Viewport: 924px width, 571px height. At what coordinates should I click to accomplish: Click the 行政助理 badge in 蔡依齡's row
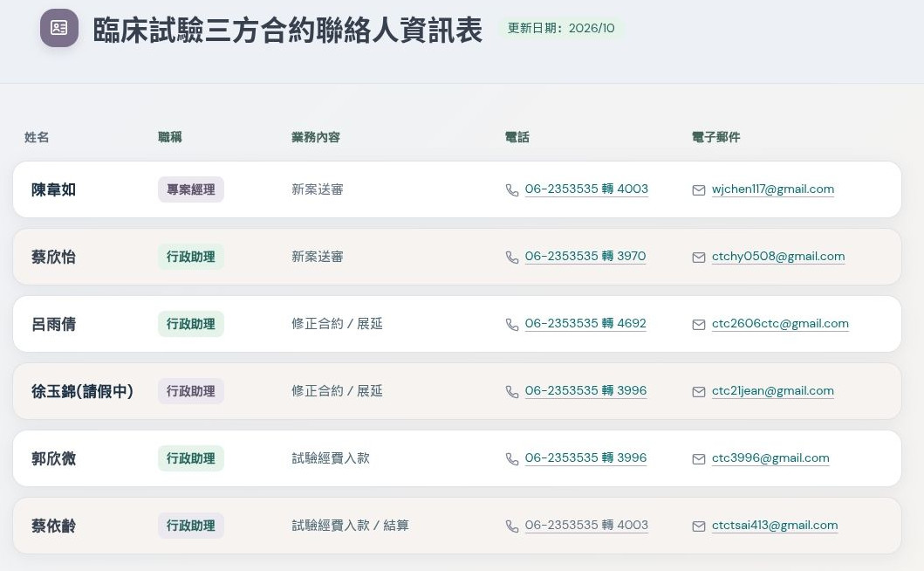[x=191, y=526]
